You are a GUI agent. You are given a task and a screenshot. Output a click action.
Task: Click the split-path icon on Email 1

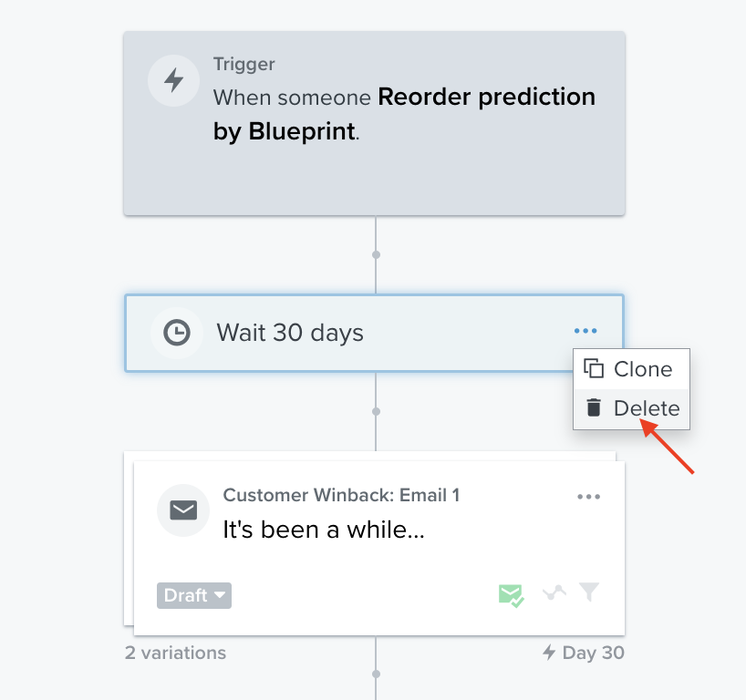coord(553,593)
